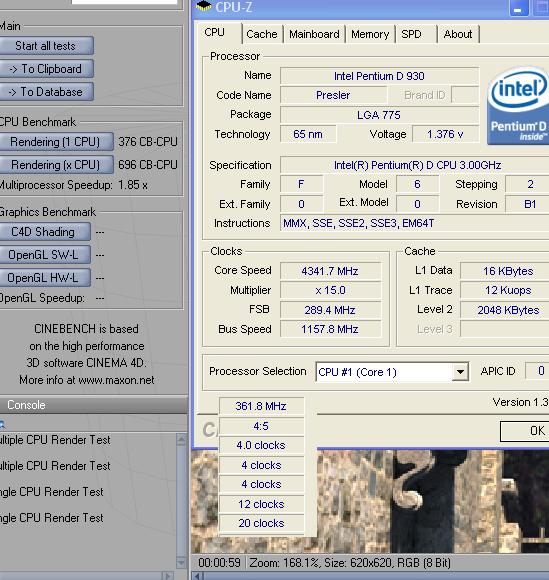Open the Processor Selection dropdown arrow
Image resolution: width=549 pixels, height=580 pixels.
coord(460,372)
